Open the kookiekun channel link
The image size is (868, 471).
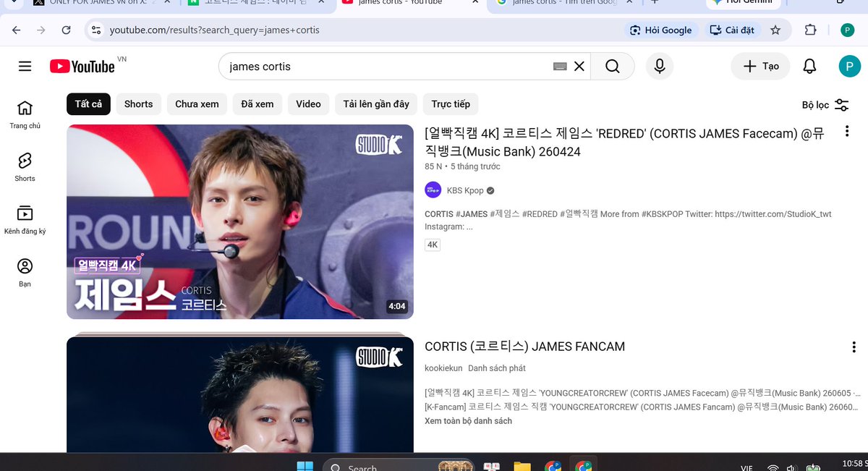(x=443, y=368)
